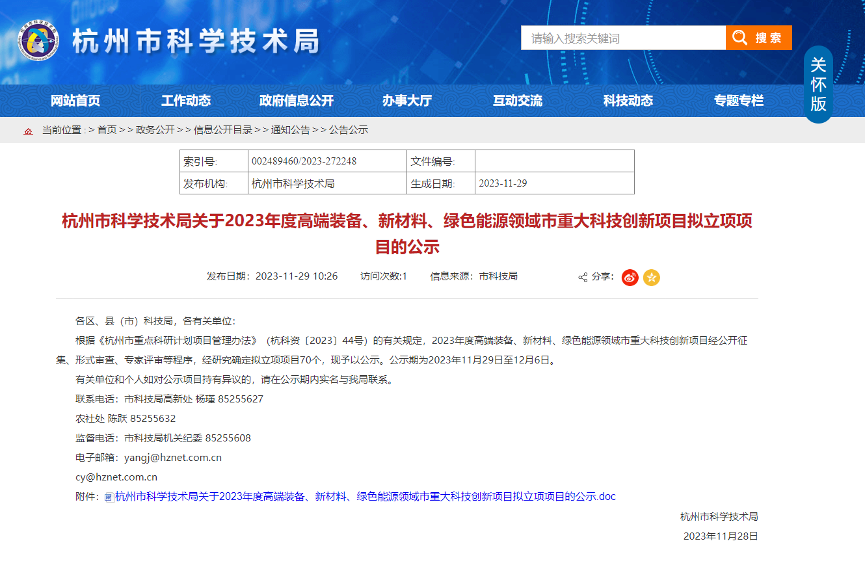This screenshot has width=866, height=566.
Task: Download the attached 公示.doc file
Action: [365, 496]
